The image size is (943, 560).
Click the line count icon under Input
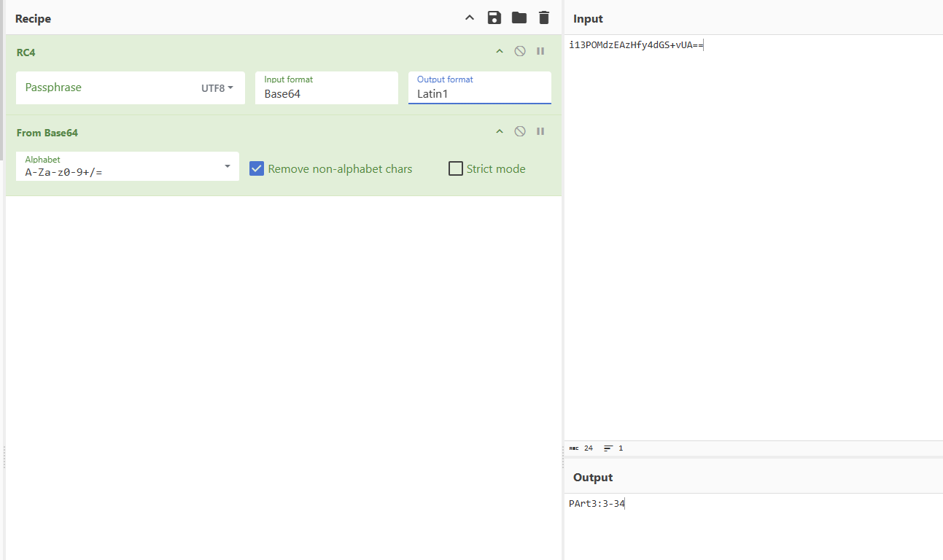608,448
